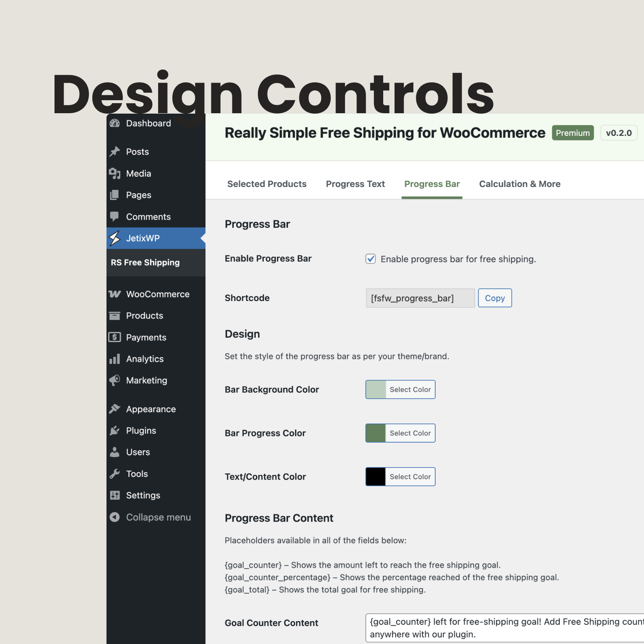The width and height of the screenshot is (644, 644).
Task: Open Marketing menu label
Action: pos(146,380)
